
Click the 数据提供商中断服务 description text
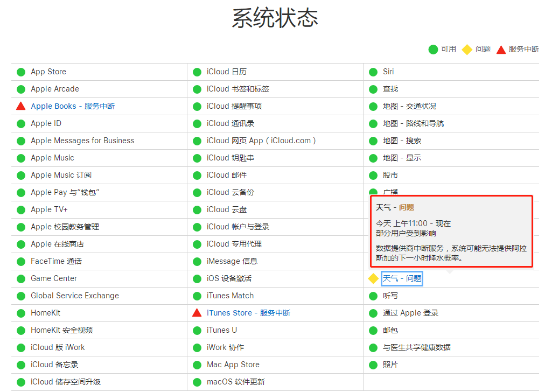click(451, 253)
